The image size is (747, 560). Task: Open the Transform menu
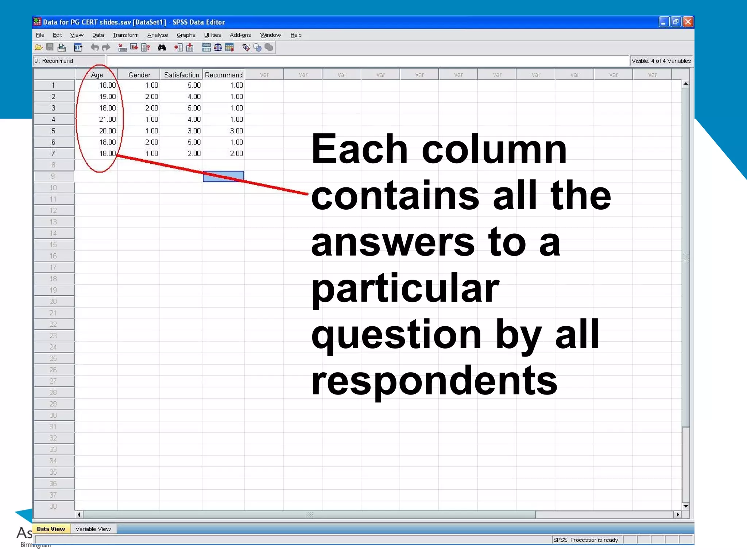click(x=125, y=35)
